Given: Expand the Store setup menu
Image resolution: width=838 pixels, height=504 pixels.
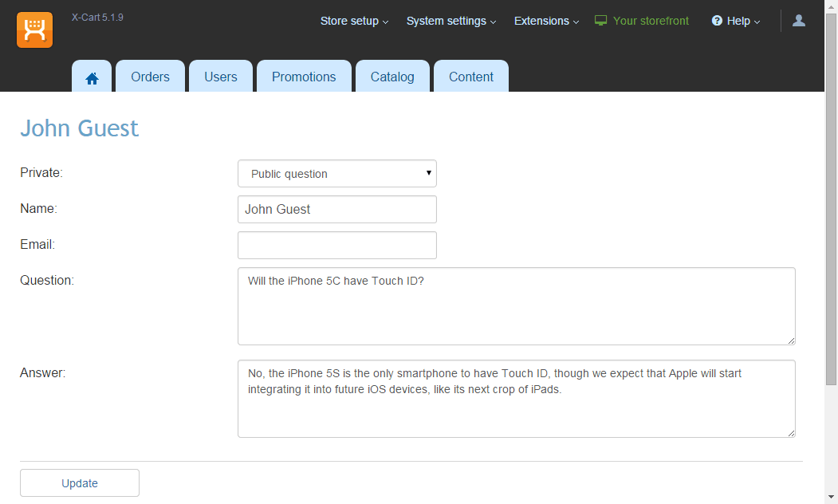Looking at the screenshot, I should 354,21.
